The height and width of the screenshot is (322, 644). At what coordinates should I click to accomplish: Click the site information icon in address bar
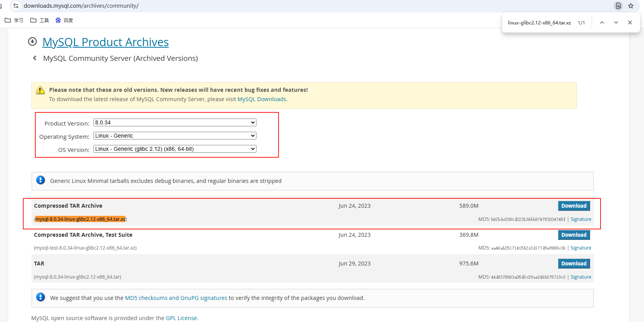(x=16, y=6)
